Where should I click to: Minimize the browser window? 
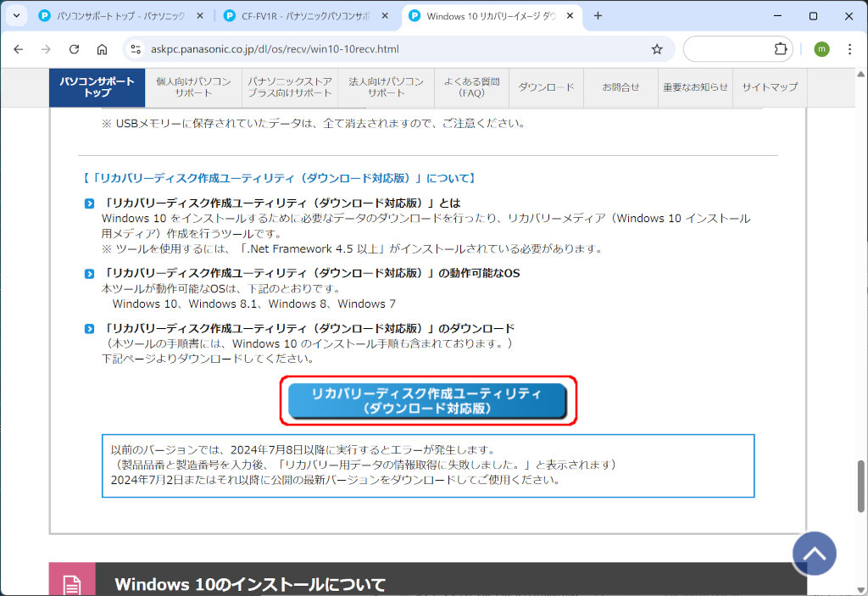pos(778,16)
